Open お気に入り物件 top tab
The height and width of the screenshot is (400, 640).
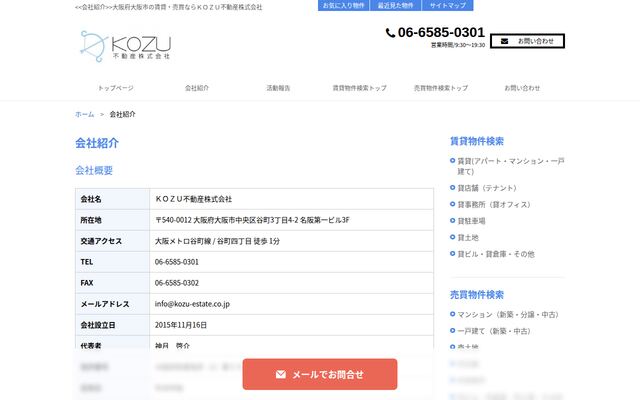(x=343, y=5)
